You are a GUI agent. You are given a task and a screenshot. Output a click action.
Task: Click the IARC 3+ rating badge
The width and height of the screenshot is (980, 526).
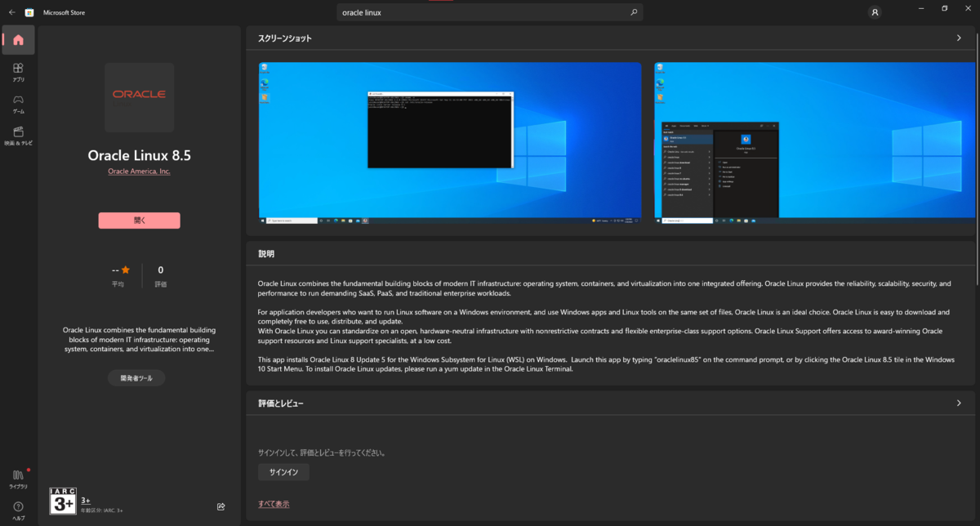pos(63,501)
